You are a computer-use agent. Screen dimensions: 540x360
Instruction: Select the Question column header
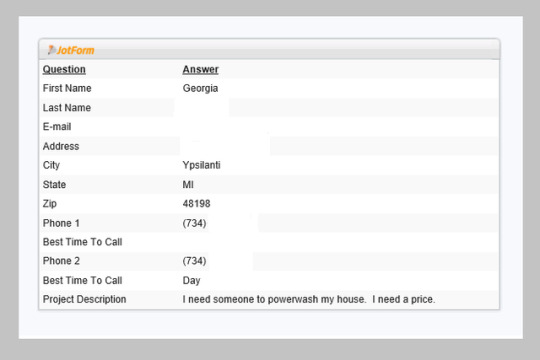(64, 69)
